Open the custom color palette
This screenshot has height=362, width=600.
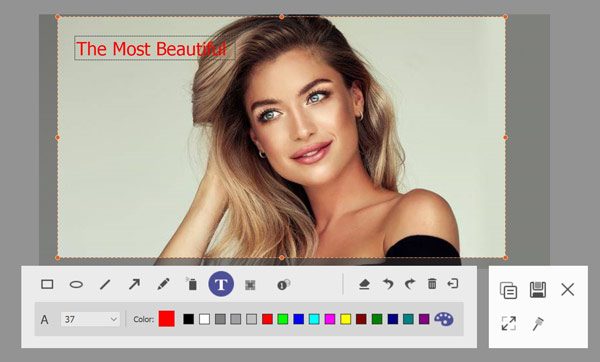click(x=444, y=319)
